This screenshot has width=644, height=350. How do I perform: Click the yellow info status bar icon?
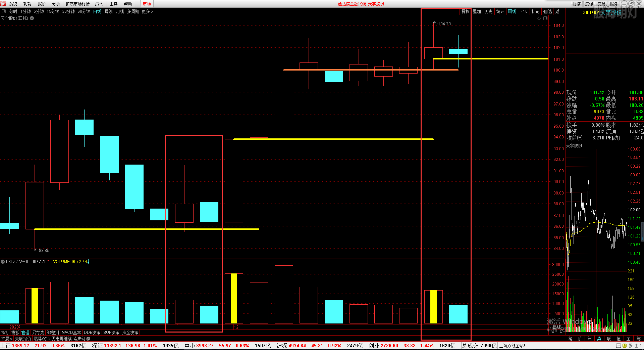click(x=625, y=346)
